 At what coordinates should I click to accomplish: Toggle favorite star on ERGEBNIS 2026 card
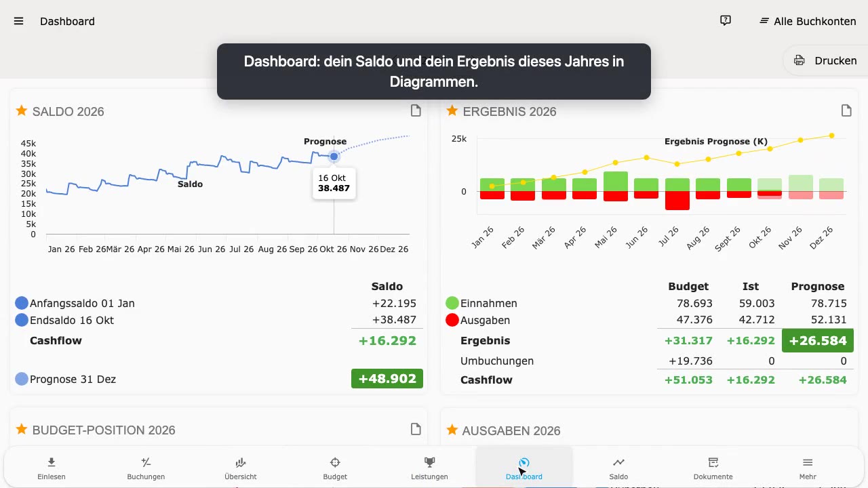452,110
